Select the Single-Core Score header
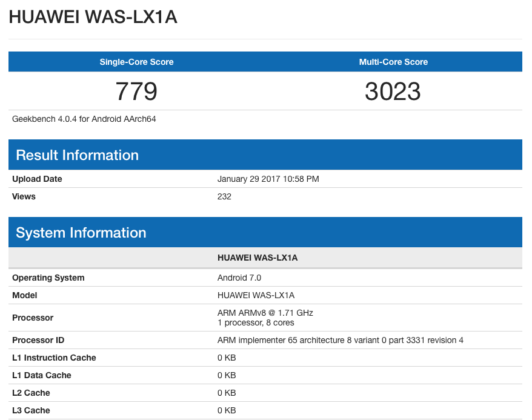Image resolution: width=532 pixels, height=420 pixels. click(x=137, y=62)
